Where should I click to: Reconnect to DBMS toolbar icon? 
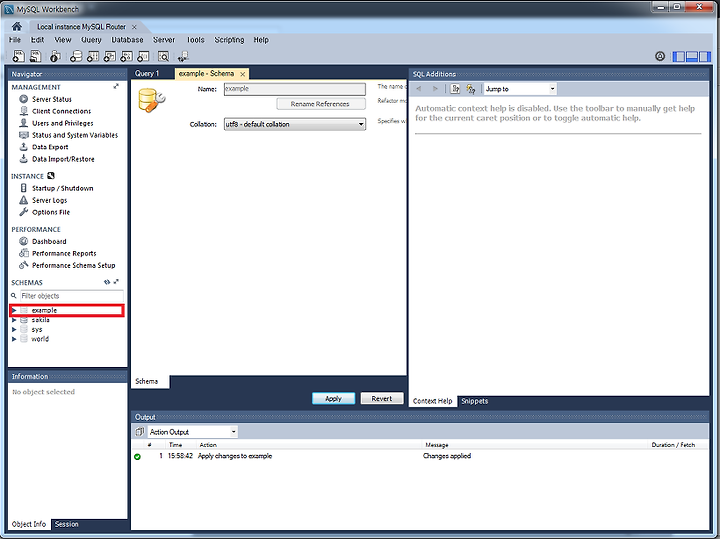[183, 56]
